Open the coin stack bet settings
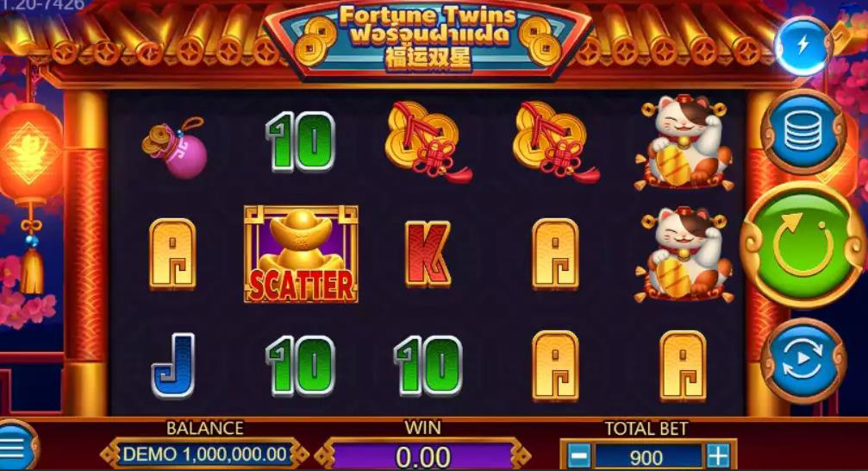868x471 pixels. (802, 133)
